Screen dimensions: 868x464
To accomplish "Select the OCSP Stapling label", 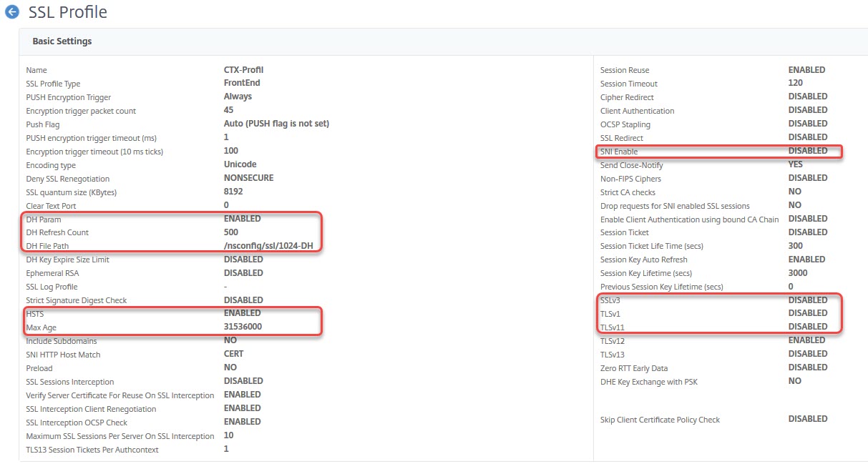I will point(625,124).
